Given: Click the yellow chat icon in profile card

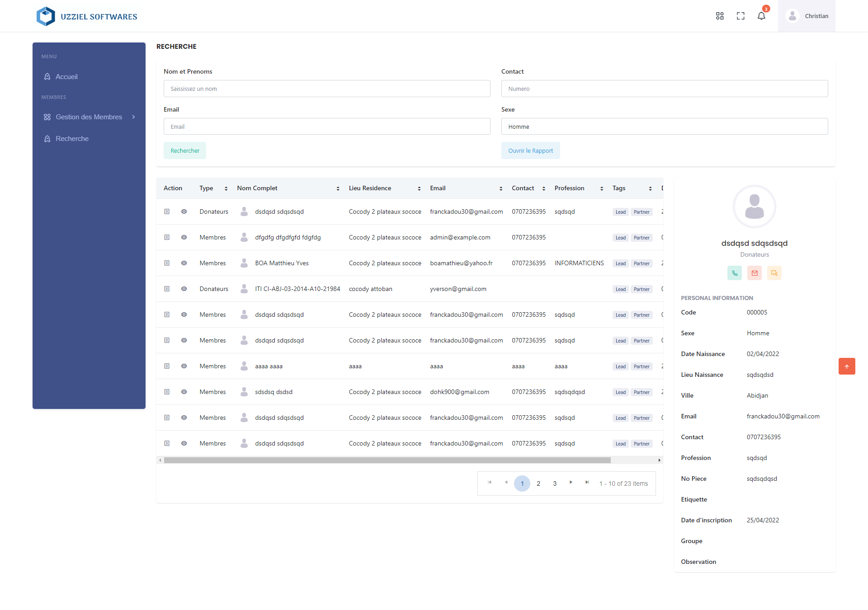Looking at the screenshot, I should pos(774,273).
